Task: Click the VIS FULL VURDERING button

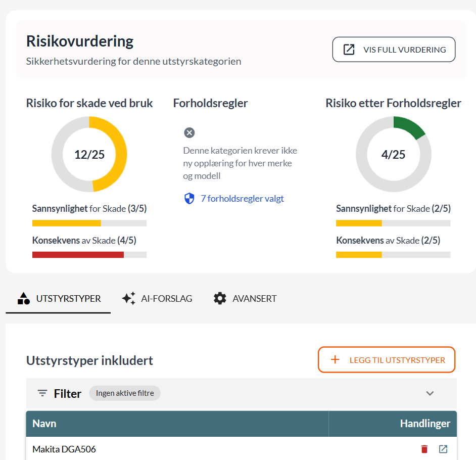Action: click(394, 50)
